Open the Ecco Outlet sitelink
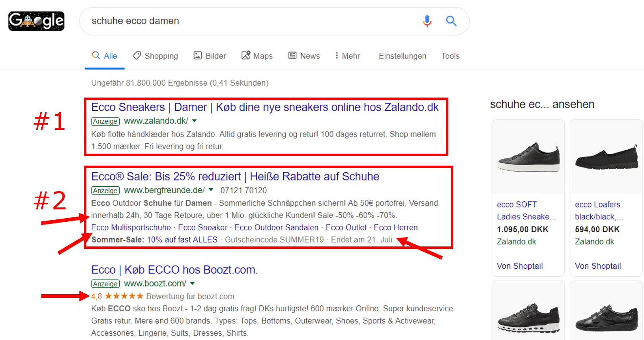Viewport: 644px width, 340px height. click(x=346, y=227)
